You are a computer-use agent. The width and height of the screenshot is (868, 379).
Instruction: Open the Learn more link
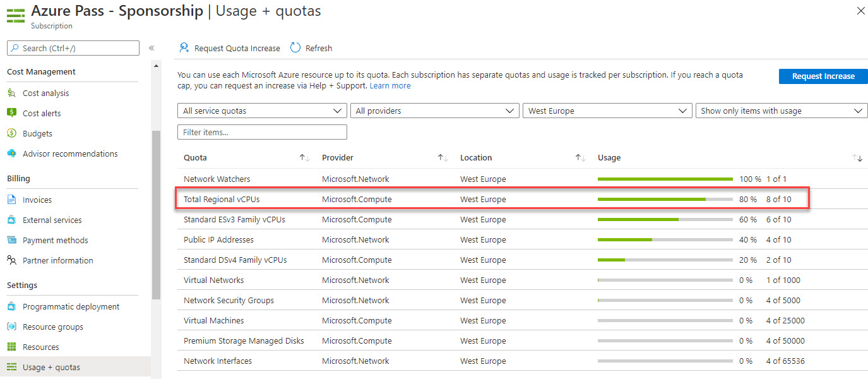(390, 85)
